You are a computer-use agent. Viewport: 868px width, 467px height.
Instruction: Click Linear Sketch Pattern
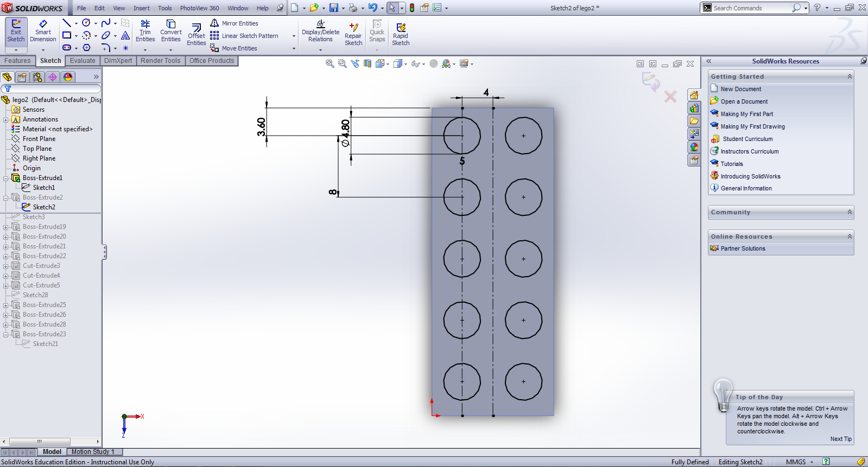click(244, 36)
